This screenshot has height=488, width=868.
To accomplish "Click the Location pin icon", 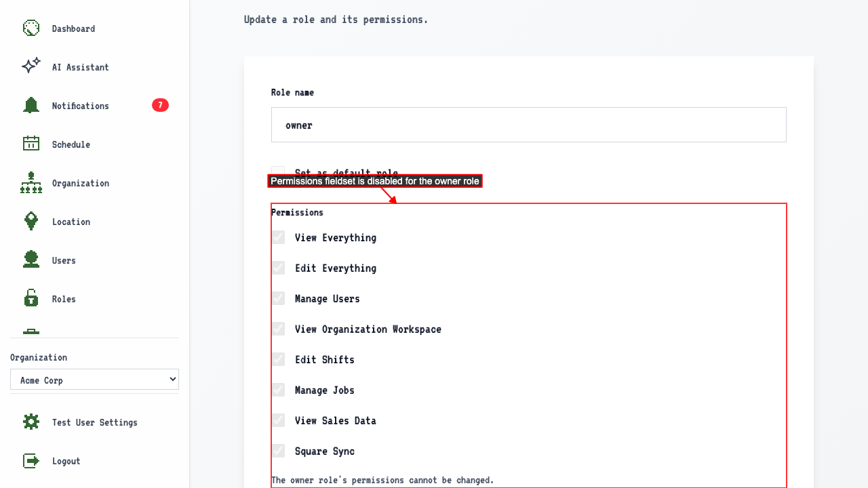I will 31,221.
